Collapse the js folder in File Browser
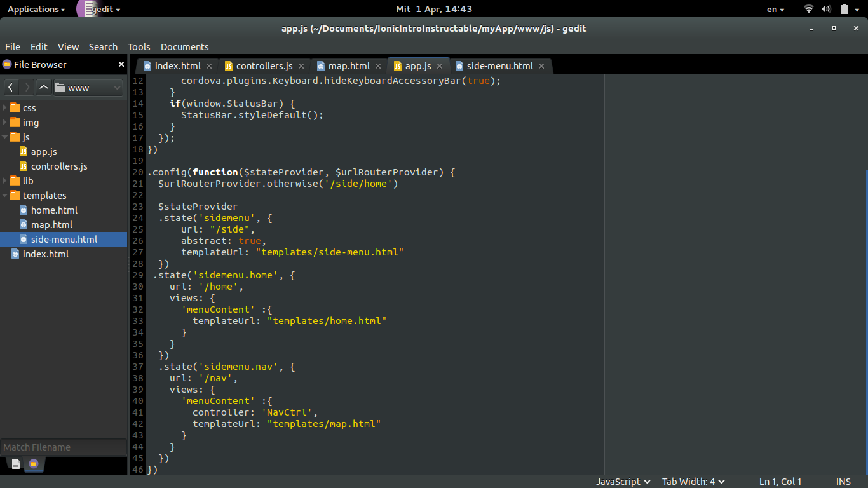 tap(6, 137)
